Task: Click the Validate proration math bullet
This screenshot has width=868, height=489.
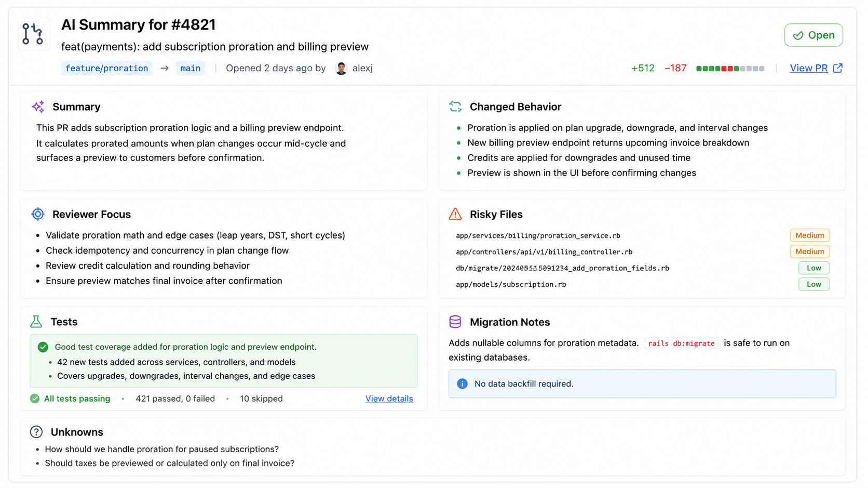Action: click(195, 235)
